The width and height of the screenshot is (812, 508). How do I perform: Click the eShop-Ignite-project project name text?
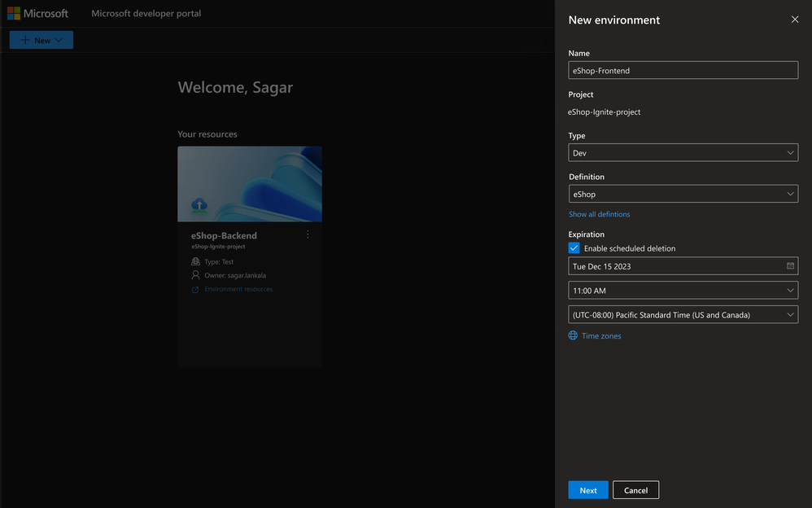604,112
